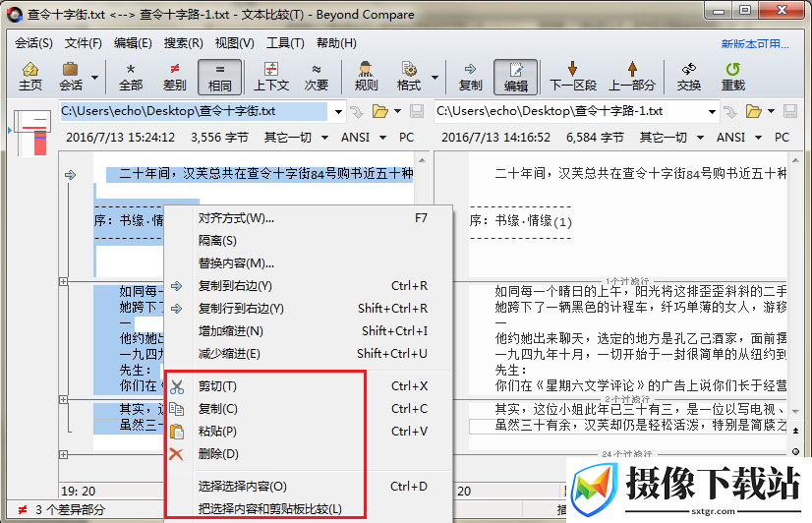
Task: Jump to 下一区段 next section
Action: point(573,77)
